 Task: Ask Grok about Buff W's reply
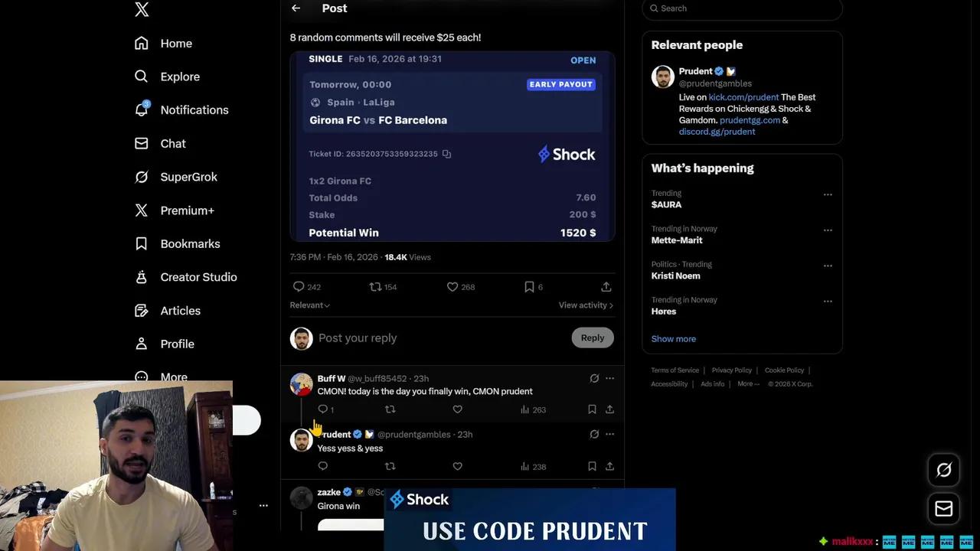point(594,378)
